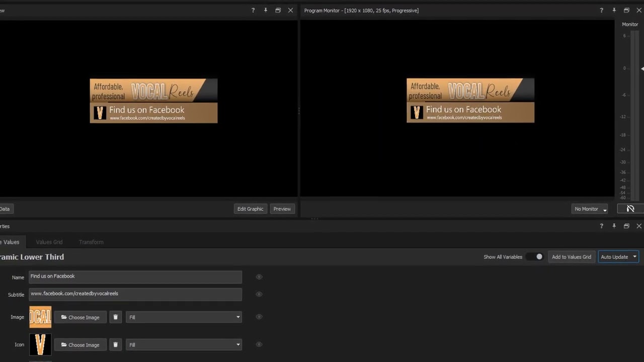This screenshot has height=362, width=644.
Task: Switch to the Transform tab
Action: tap(91, 242)
